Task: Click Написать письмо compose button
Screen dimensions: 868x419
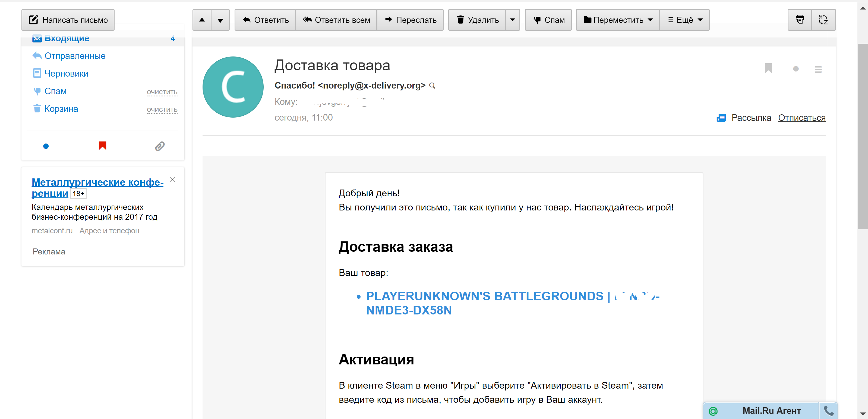Action: point(68,20)
